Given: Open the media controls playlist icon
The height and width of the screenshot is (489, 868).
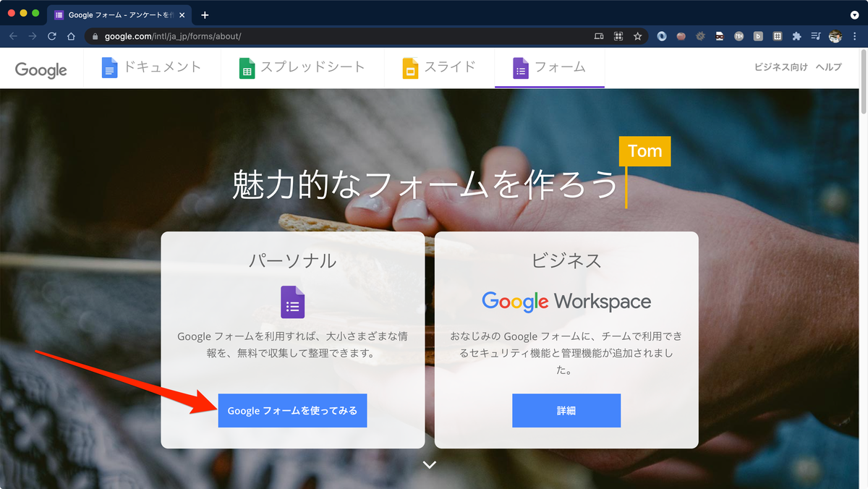Looking at the screenshot, I should click(x=816, y=35).
